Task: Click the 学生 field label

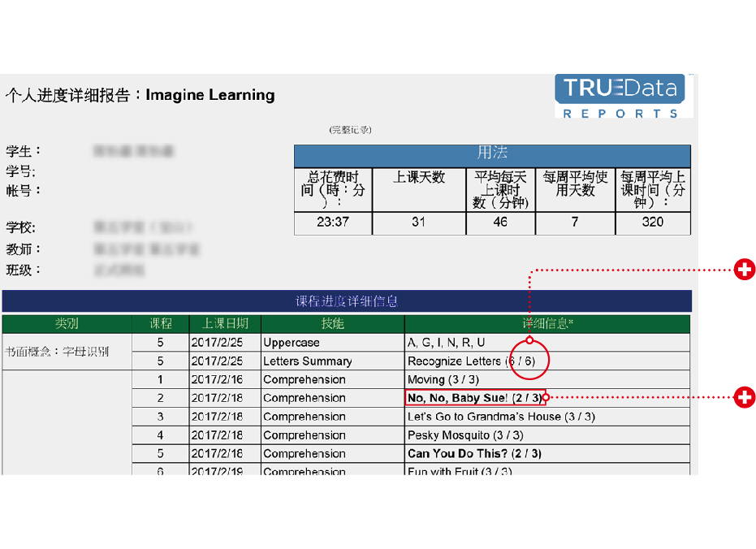Action: (24, 151)
